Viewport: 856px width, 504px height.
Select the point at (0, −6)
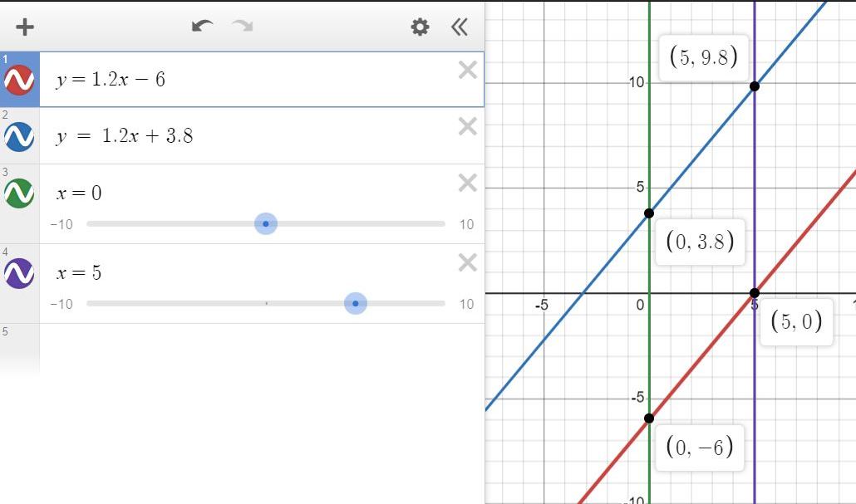(649, 418)
